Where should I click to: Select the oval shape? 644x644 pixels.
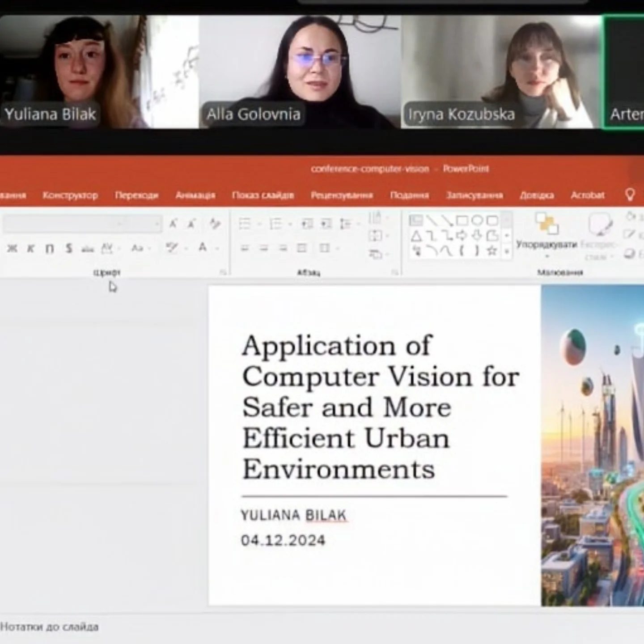[477, 220]
